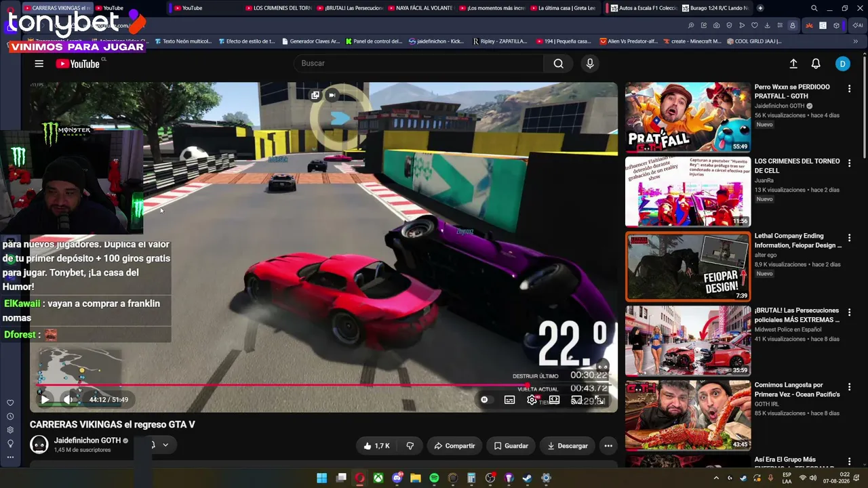Open the browser AI button
The height and width of the screenshot is (488, 868).
click(857, 26)
